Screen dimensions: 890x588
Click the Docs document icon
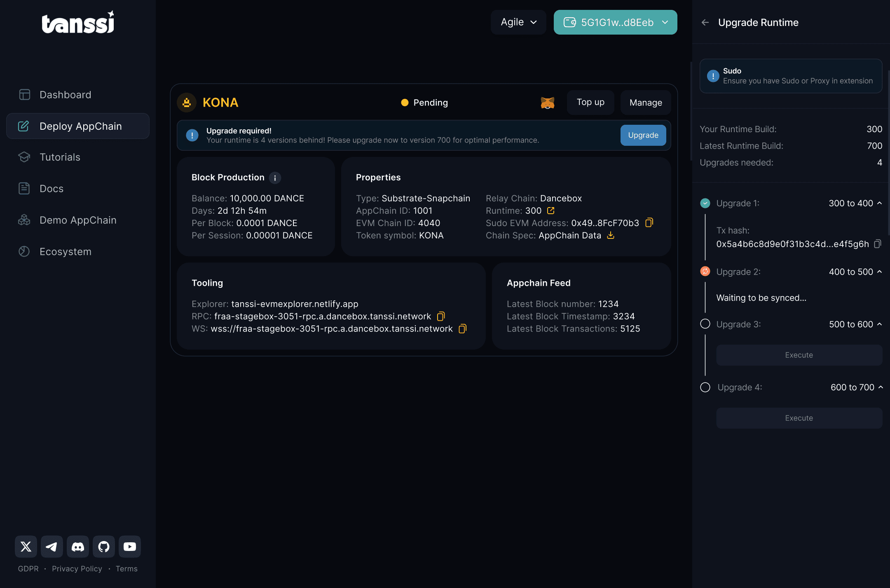point(24,188)
